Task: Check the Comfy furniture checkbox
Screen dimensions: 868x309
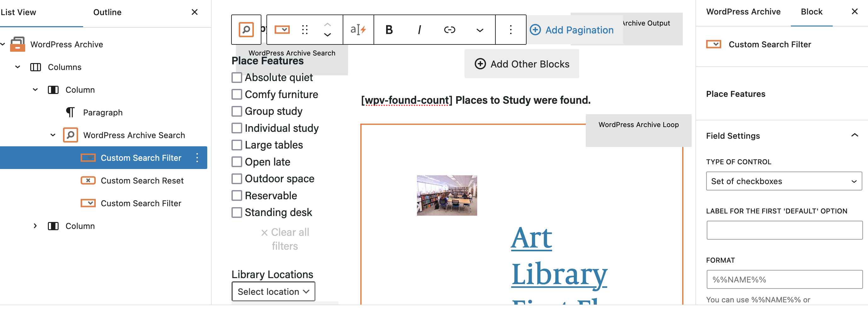Action: click(x=237, y=95)
